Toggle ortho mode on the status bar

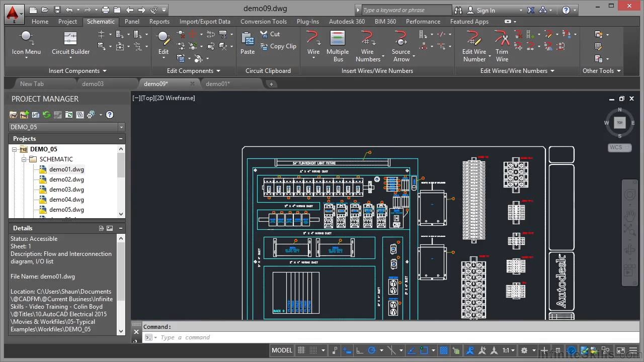tap(359, 350)
